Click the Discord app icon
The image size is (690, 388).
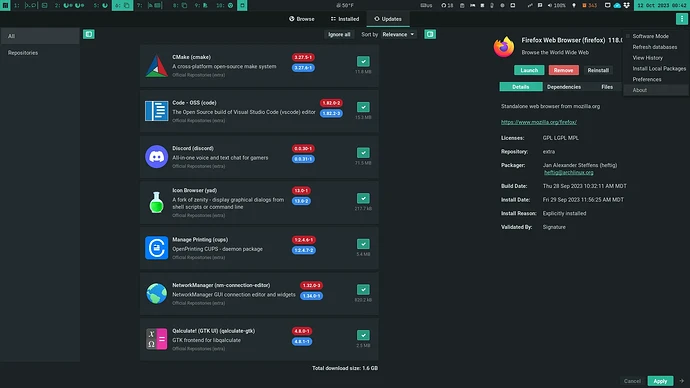157,157
